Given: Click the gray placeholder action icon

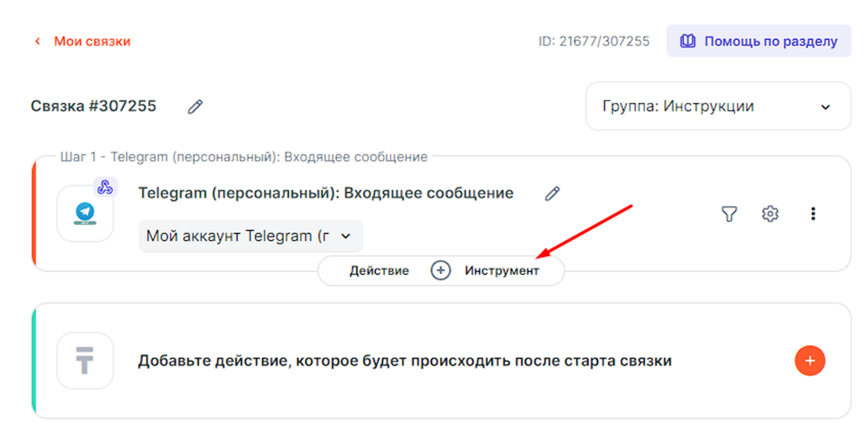Looking at the screenshot, I should 85,361.
